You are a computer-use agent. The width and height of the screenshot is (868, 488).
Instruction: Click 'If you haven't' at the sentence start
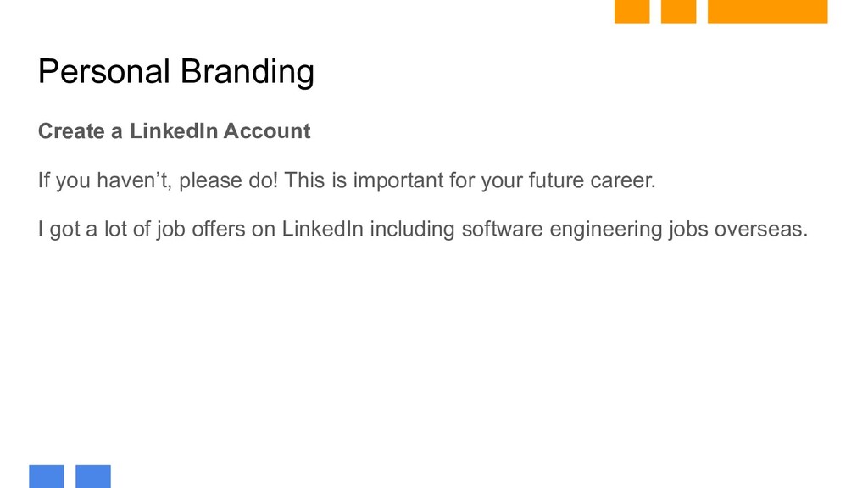point(104,180)
